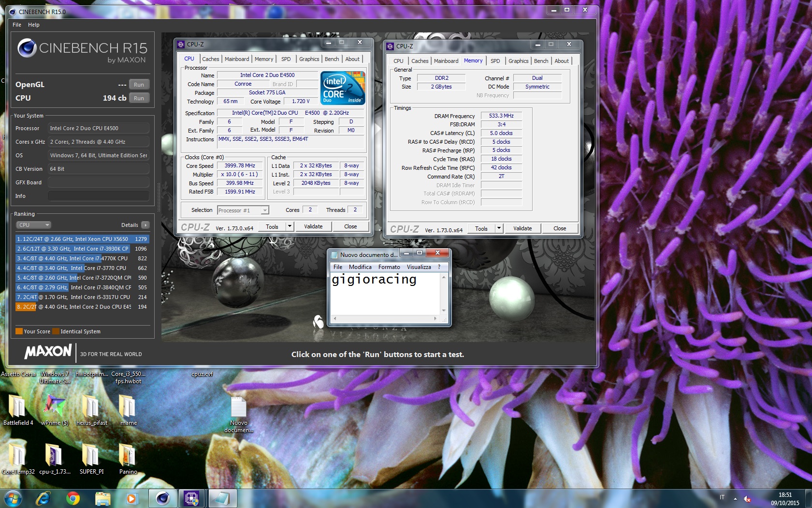
Task: Click the Cinebench logo sphere icon
Action: coord(27,48)
